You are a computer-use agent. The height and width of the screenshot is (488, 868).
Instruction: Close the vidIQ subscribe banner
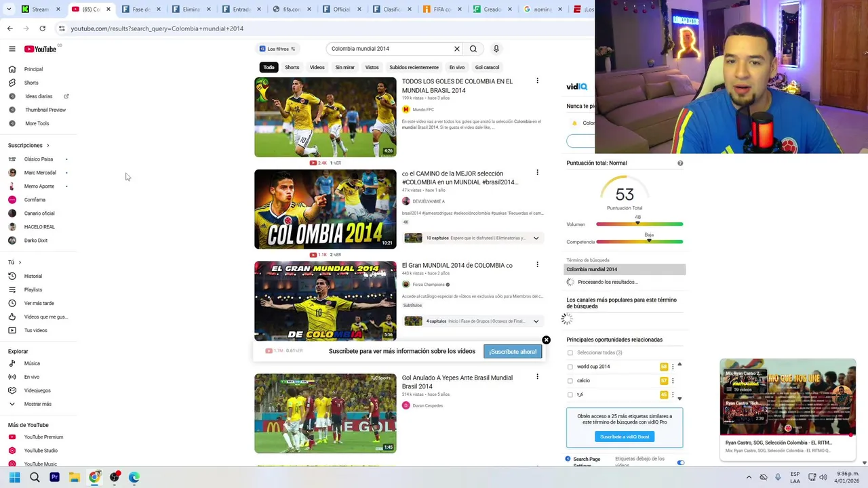coord(546,340)
